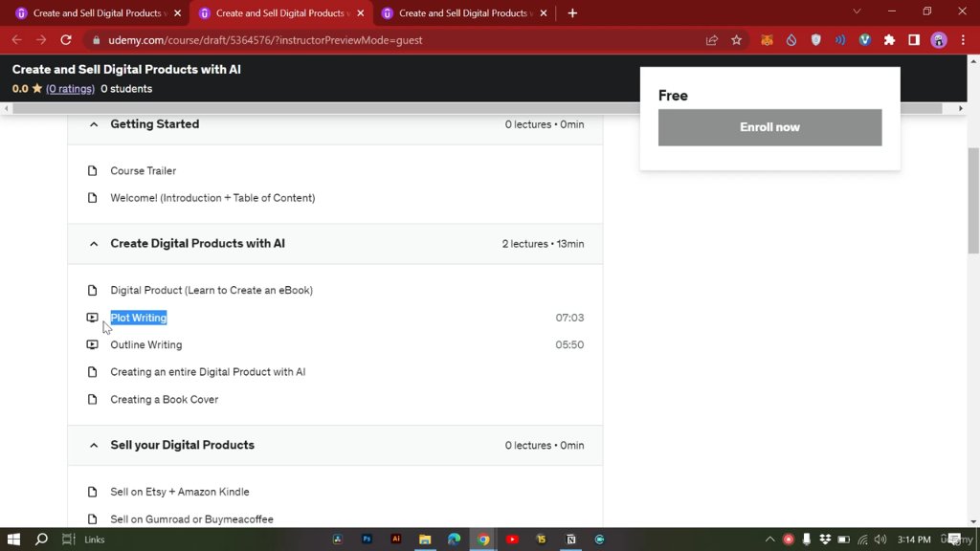Viewport: 980px width, 551px height.
Task: Select Sell on Gumroad or Buymeacoffee
Action: tap(191, 519)
